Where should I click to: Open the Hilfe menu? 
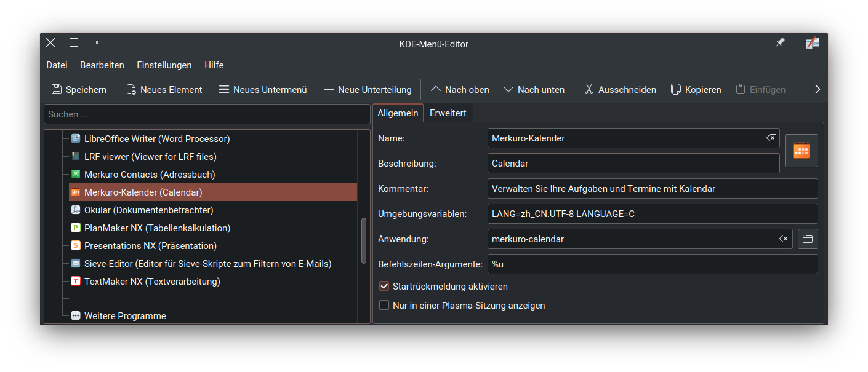click(x=214, y=65)
